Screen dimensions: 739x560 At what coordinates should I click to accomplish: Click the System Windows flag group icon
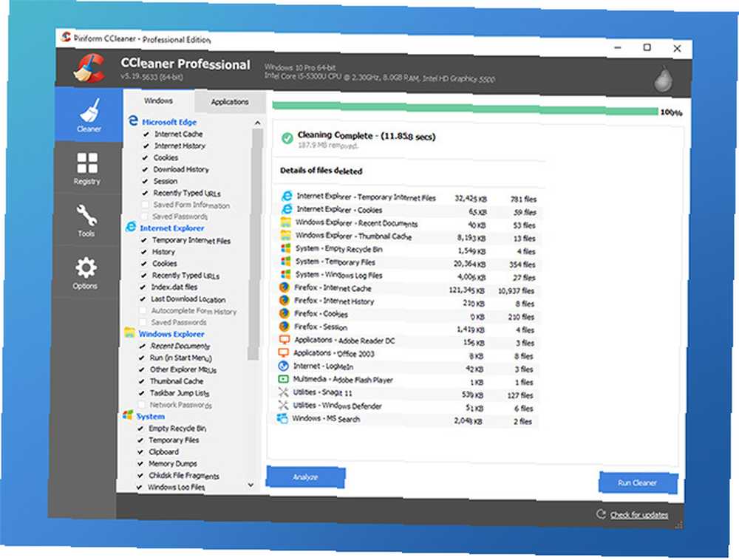(x=128, y=415)
